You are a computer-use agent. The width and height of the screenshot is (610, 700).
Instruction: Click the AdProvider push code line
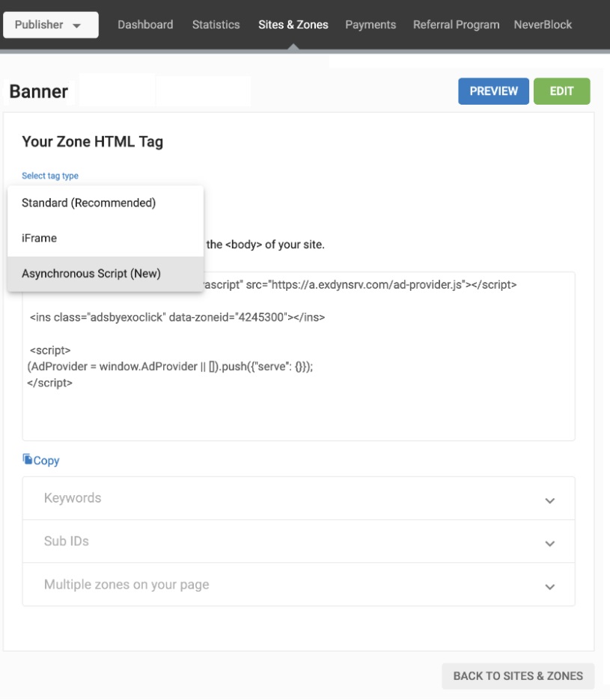170,366
